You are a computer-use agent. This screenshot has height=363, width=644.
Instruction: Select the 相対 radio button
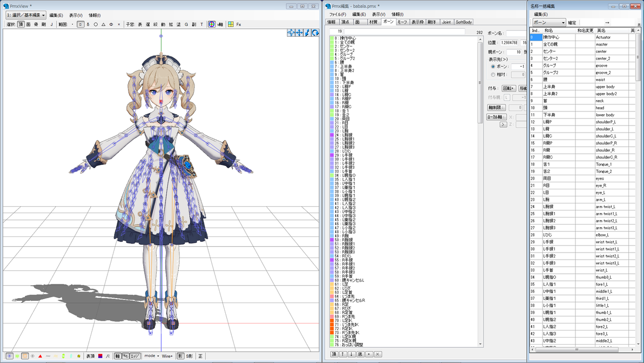tap(493, 75)
